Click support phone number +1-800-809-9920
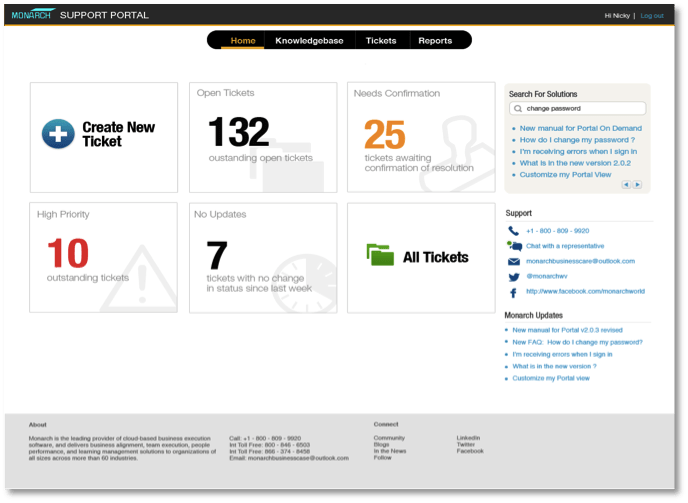This screenshot has height=503, width=688. point(558,231)
